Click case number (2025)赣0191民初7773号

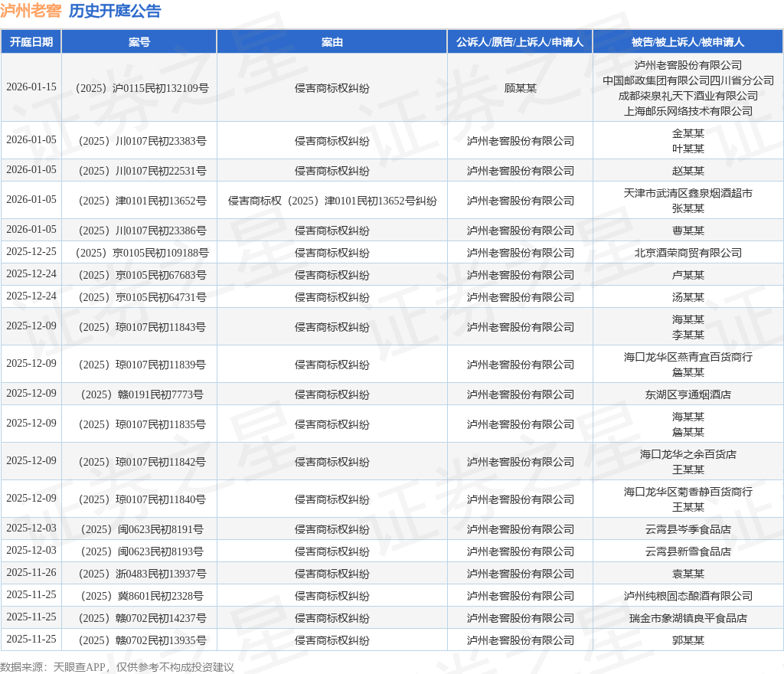(x=142, y=394)
